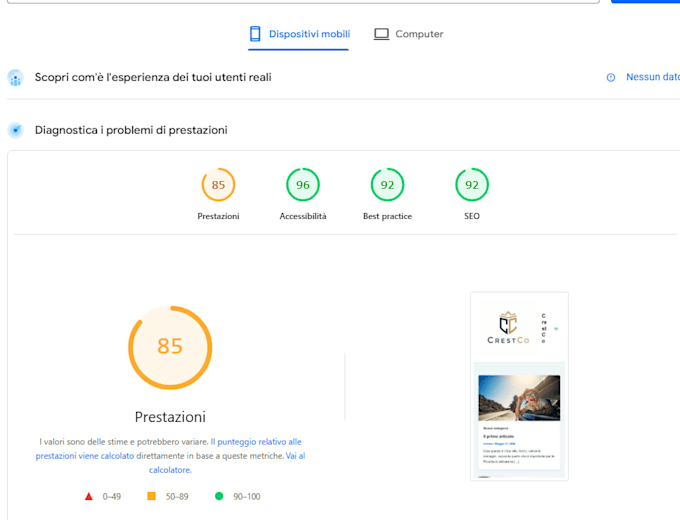The width and height of the screenshot is (680, 520).
Task: Select the 92 Best practice score gauge
Action: click(x=387, y=185)
